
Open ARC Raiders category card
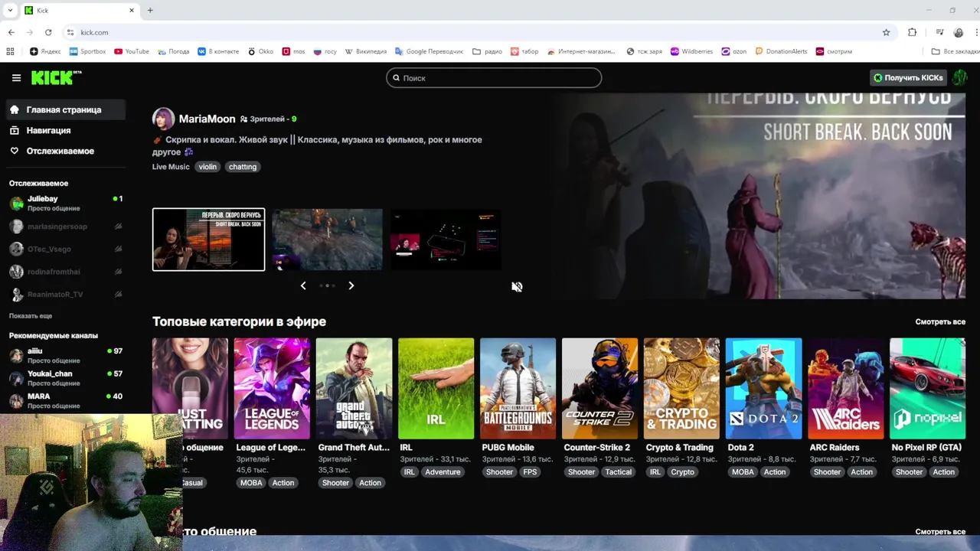tap(845, 388)
